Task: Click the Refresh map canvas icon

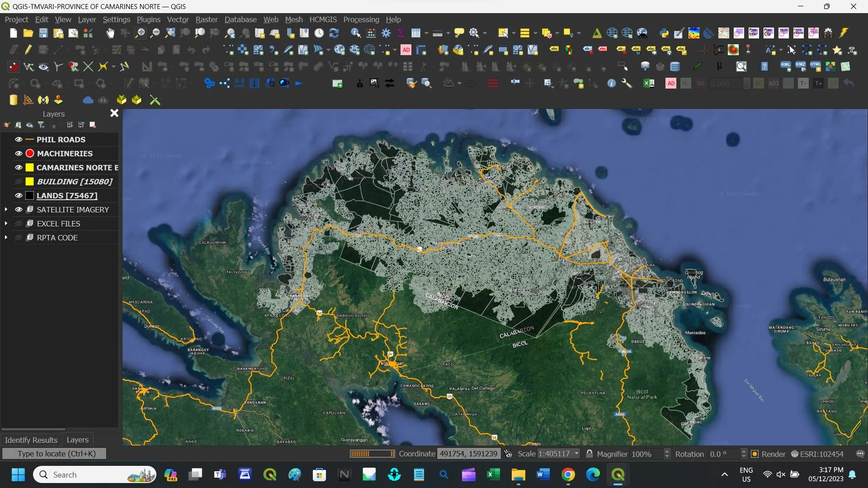Action: point(334,33)
